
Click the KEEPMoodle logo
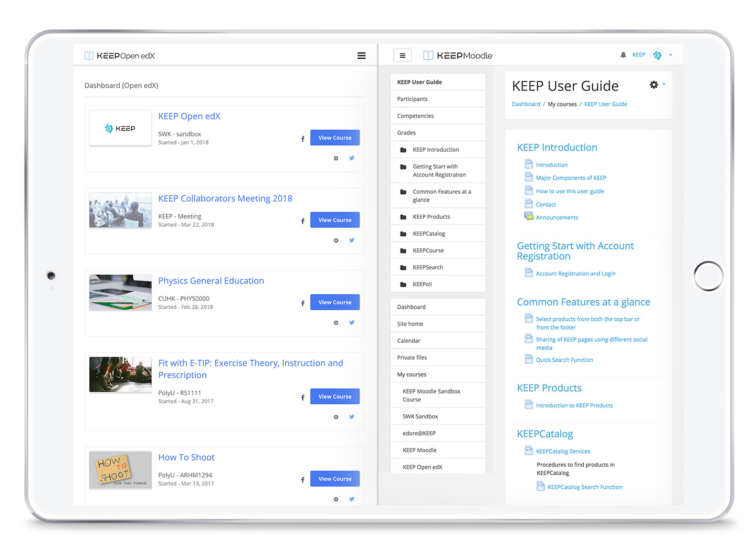click(x=458, y=56)
